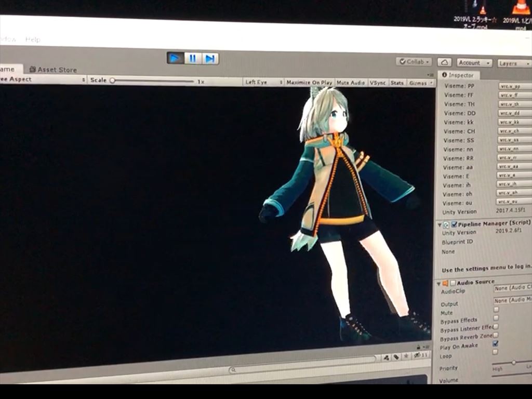This screenshot has width=532, height=399.
Task: Adjust the Audio Source Priority slider
Action: pyautogui.click(x=512, y=363)
